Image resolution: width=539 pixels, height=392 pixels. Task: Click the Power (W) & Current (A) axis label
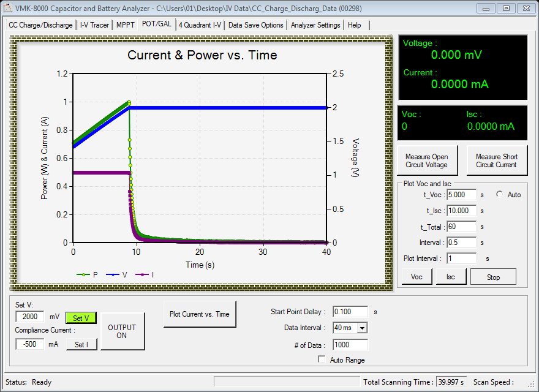(45, 158)
